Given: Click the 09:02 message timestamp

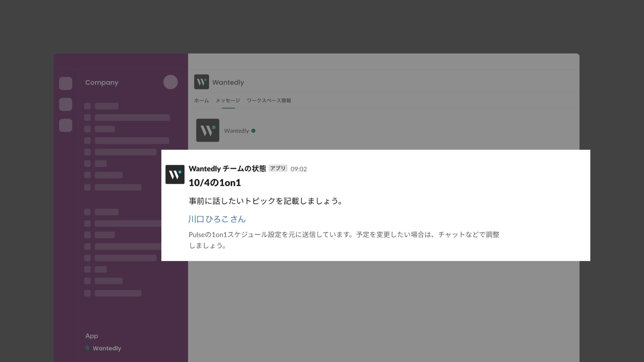Looking at the screenshot, I should tap(299, 169).
